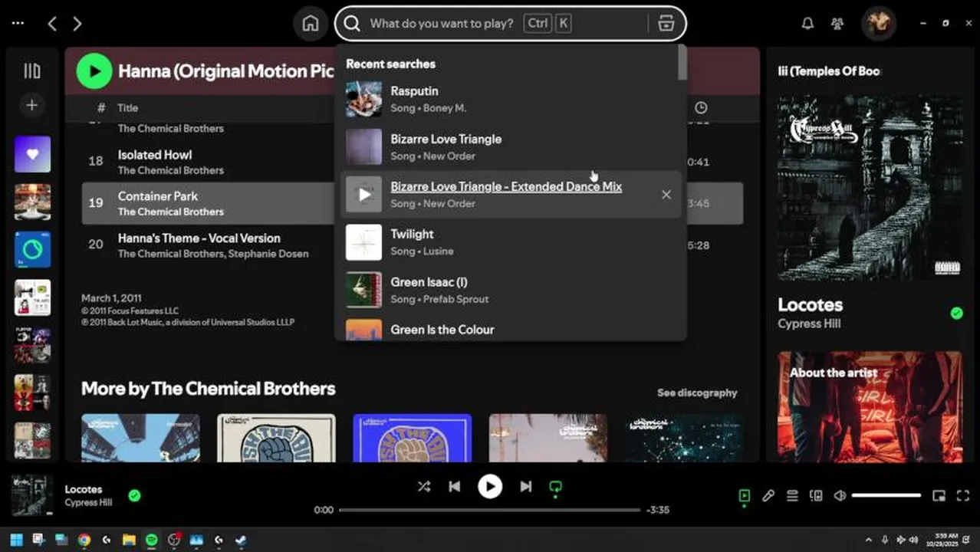Open Windows Start menu
980x552 pixels.
point(17,540)
